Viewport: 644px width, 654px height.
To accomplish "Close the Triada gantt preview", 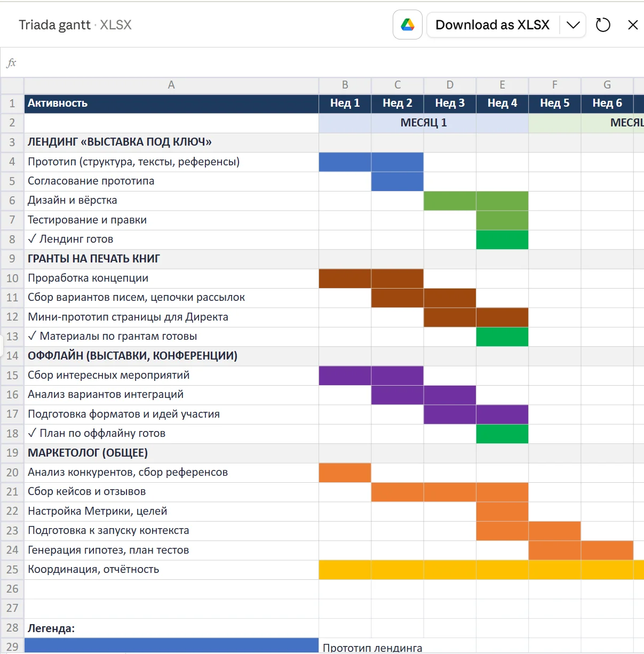I will pos(633,25).
